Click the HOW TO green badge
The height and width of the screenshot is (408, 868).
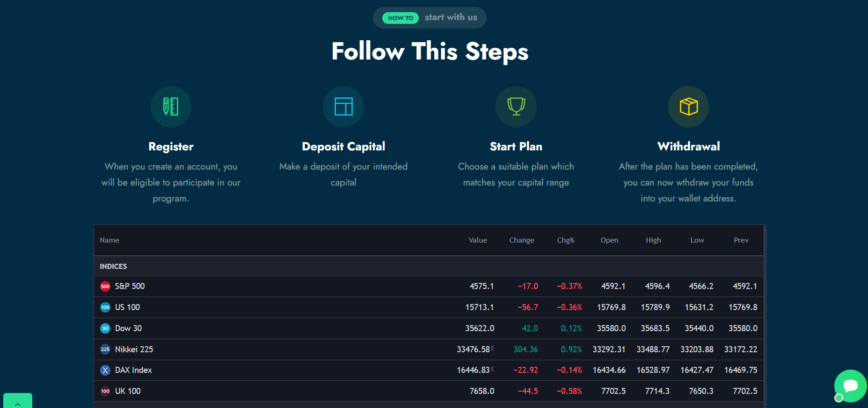point(401,18)
